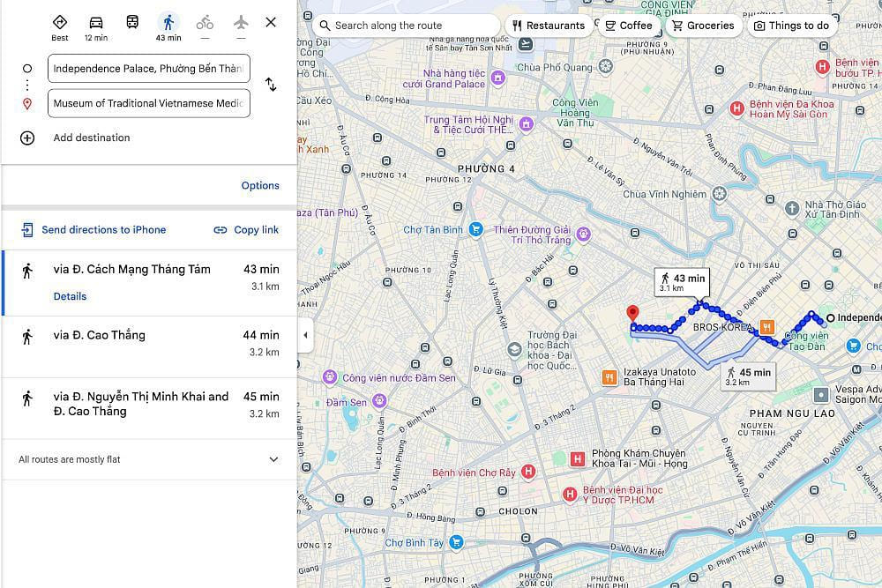
Task: Click Send directions to iPhone
Action: coord(93,230)
